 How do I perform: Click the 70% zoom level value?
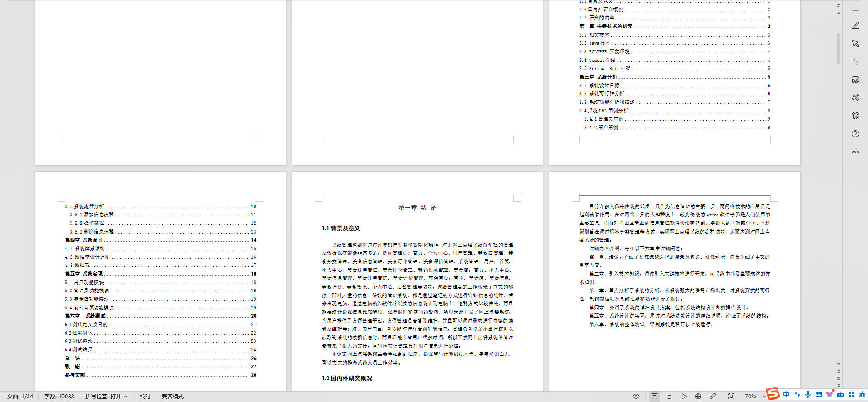tap(750, 397)
